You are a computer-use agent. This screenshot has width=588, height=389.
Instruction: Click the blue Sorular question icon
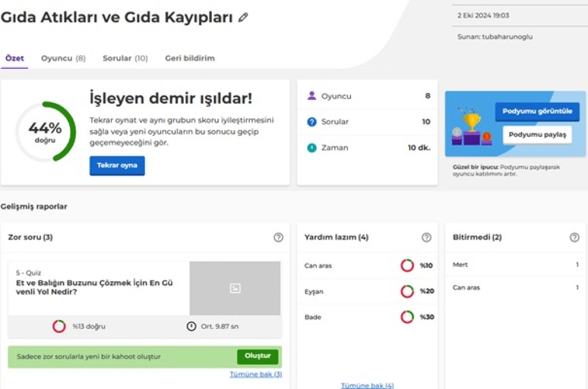tap(312, 122)
